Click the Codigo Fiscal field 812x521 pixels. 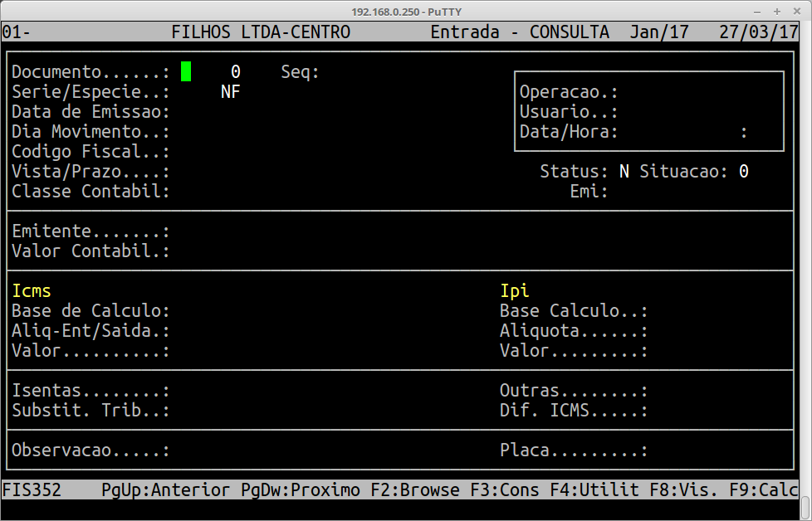[216, 152]
